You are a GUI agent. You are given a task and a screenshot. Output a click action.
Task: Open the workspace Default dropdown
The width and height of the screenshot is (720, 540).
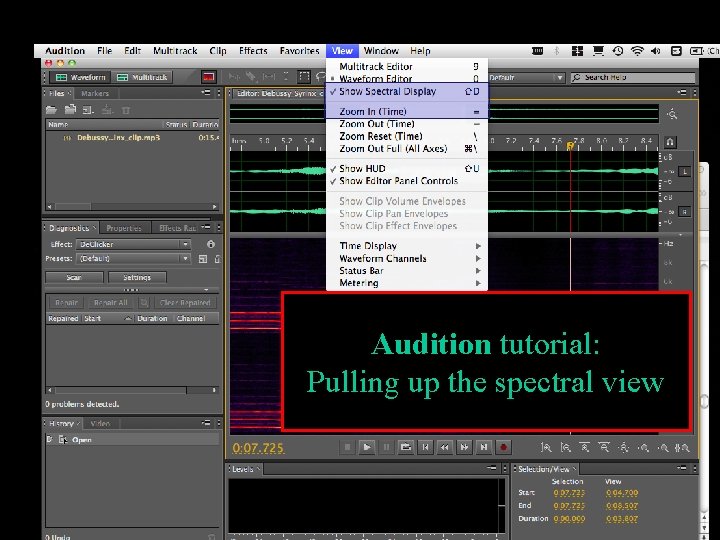[x=526, y=78]
